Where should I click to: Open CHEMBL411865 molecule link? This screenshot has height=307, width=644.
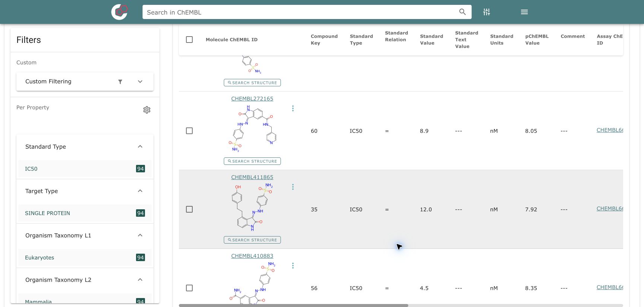252,177
